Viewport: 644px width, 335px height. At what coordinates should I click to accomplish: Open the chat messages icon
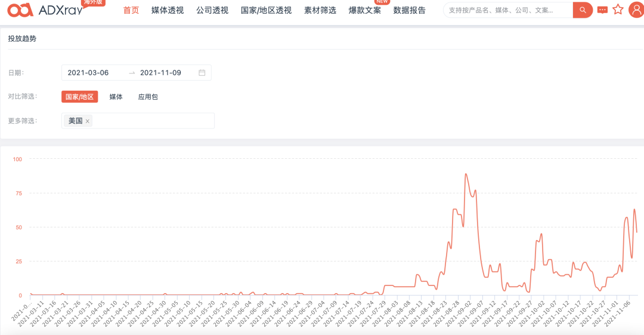click(602, 10)
